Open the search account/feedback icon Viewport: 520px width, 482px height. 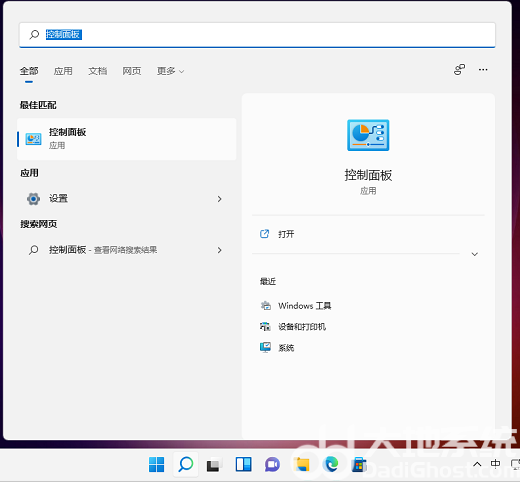(459, 69)
